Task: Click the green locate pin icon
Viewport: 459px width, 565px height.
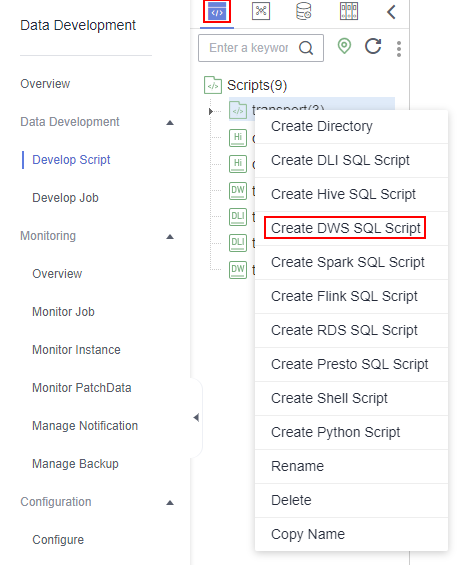Action: click(x=344, y=46)
